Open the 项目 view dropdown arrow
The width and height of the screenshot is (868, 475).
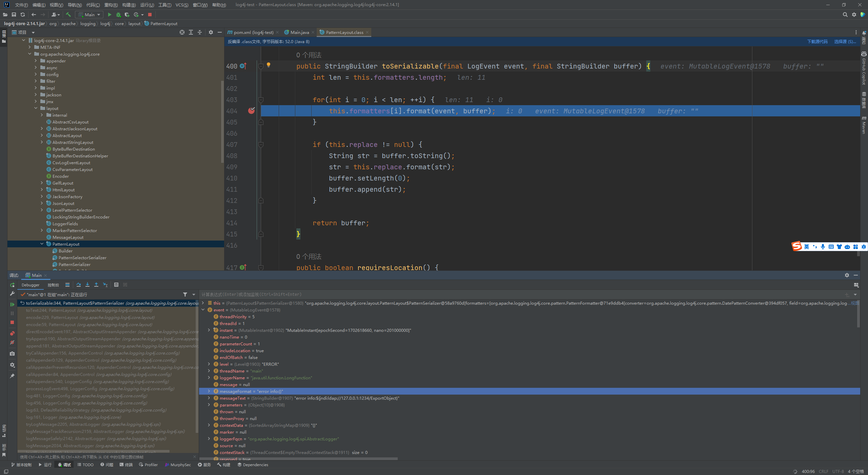click(x=33, y=33)
